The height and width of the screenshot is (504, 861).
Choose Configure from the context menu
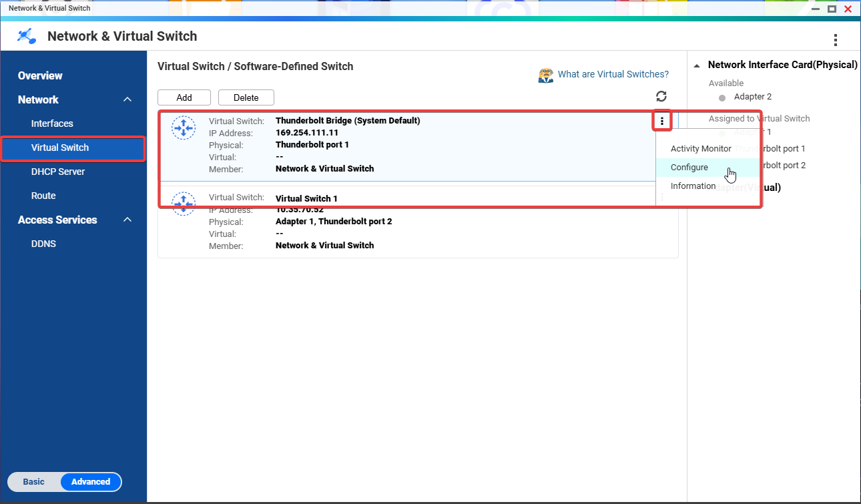coord(689,168)
